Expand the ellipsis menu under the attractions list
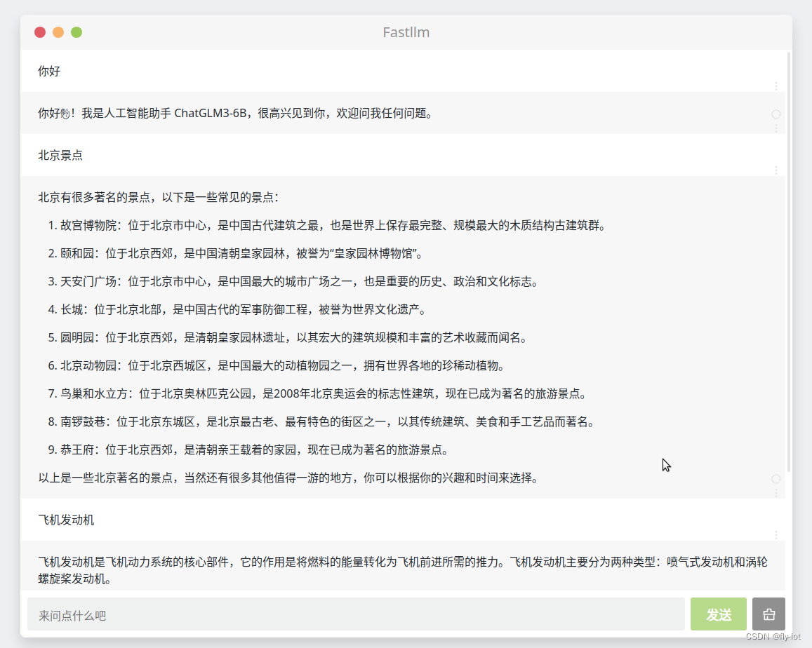 776,492
